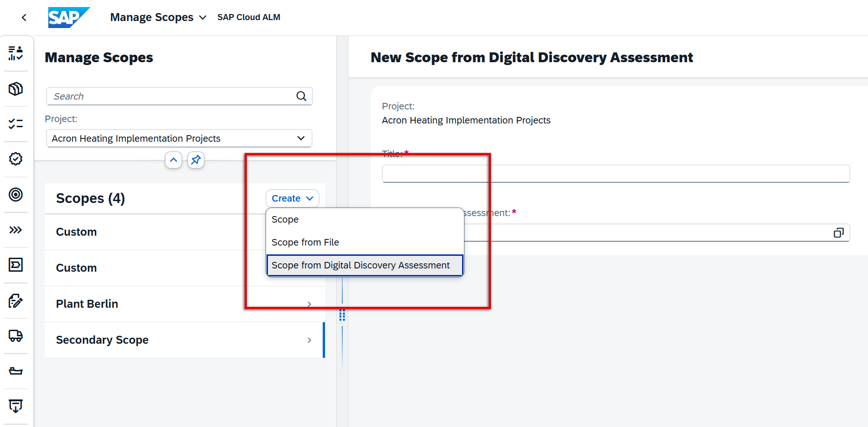The height and width of the screenshot is (427, 868).
Task: Click the target icon in sidebar
Action: point(16,195)
